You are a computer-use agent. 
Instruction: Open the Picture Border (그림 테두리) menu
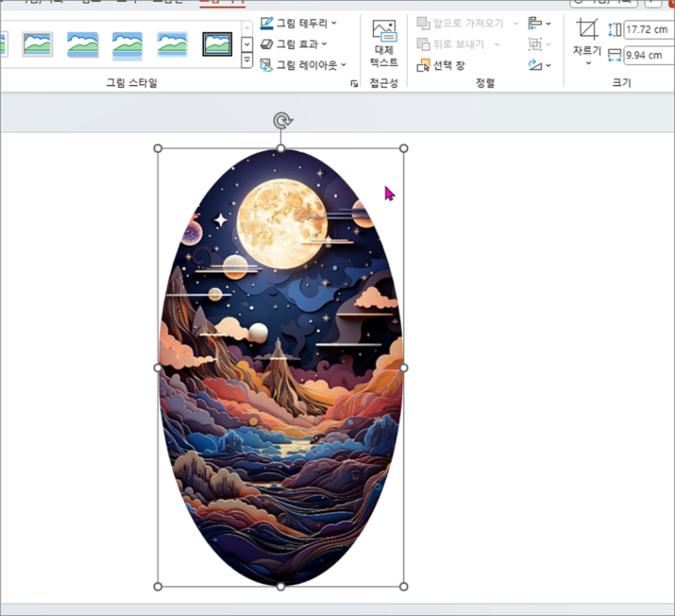point(298,23)
